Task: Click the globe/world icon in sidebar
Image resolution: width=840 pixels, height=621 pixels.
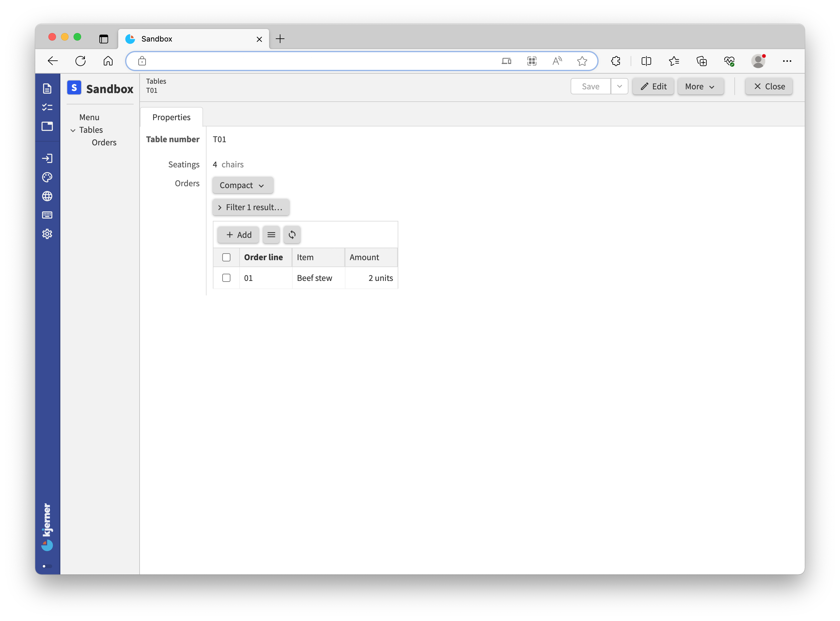Action: point(47,196)
